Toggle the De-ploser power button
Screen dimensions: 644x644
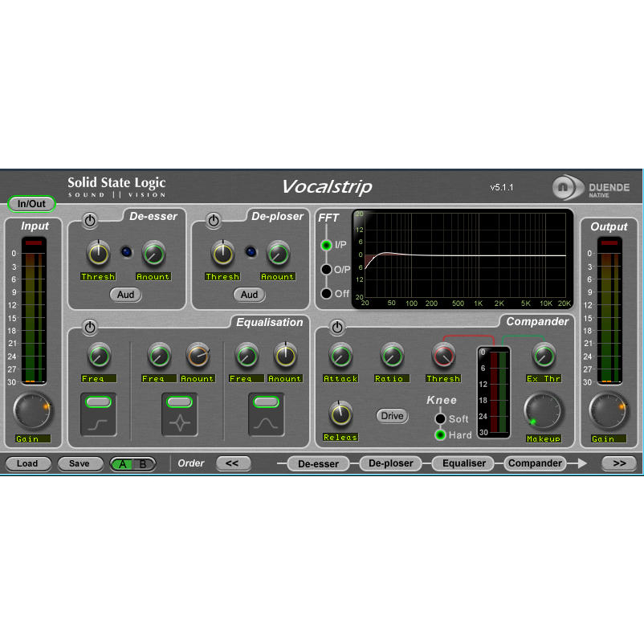click(214, 220)
